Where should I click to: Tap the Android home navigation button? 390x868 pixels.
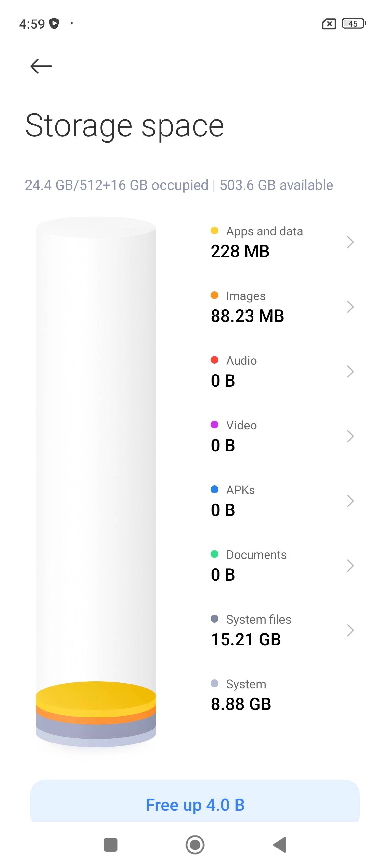click(195, 845)
